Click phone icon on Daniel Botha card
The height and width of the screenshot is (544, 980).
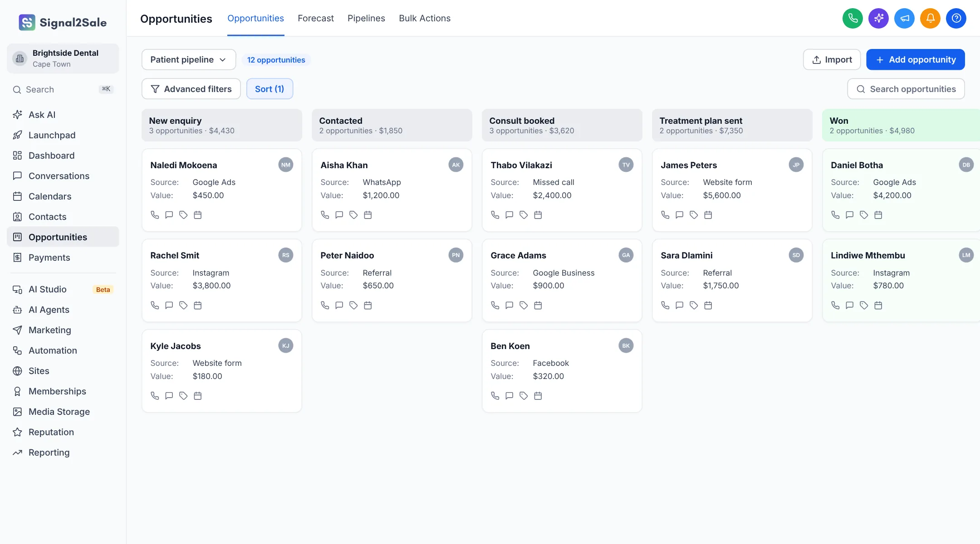click(x=835, y=215)
